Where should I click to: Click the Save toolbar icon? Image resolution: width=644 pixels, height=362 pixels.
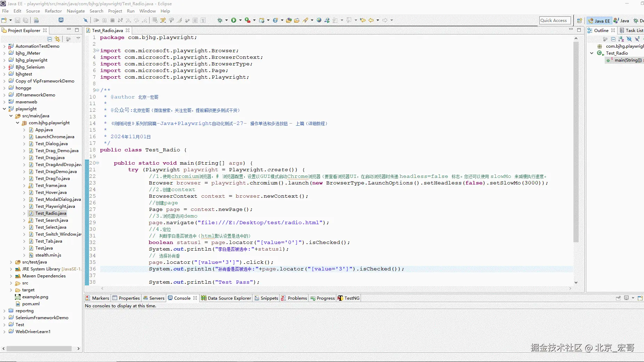click(17, 20)
